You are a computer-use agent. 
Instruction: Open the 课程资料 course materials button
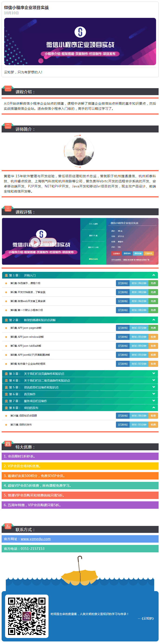pyautogui.click(x=127, y=253)
